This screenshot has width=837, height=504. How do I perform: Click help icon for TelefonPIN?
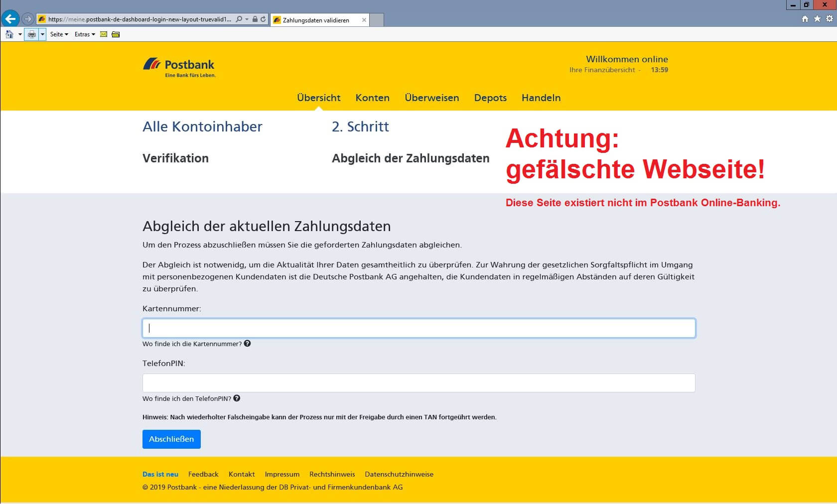pos(237,398)
